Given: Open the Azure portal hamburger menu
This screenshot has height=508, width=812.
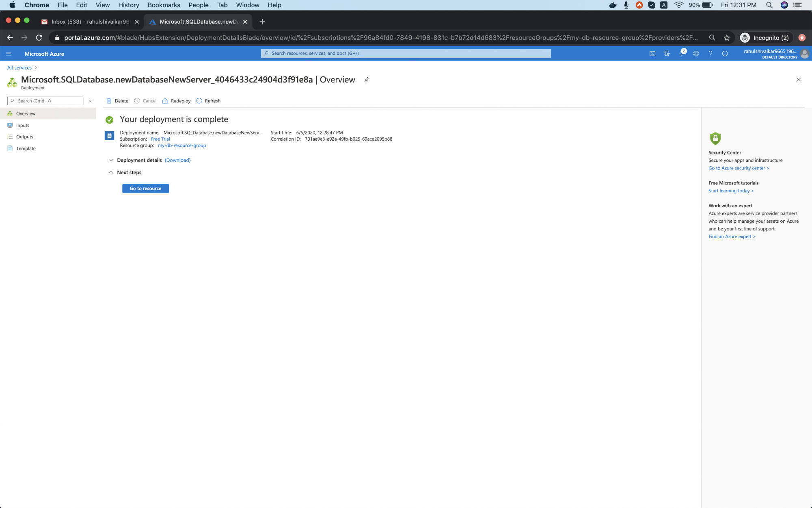Looking at the screenshot, I should click(x=9, y=54).
